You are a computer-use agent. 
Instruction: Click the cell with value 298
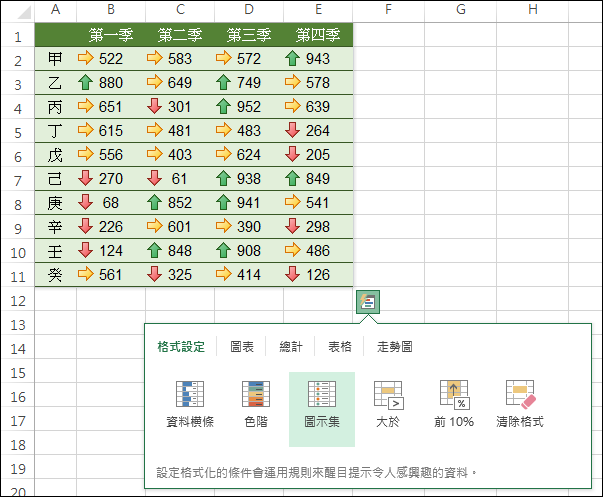318,227
